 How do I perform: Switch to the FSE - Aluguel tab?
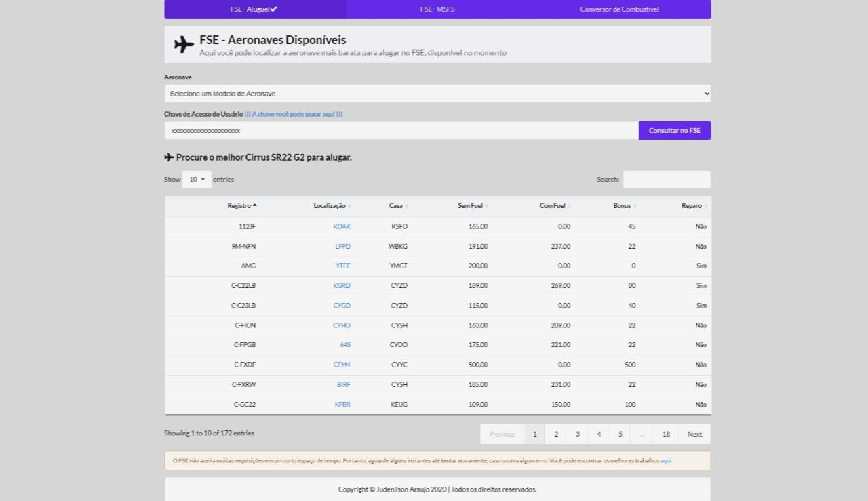(255, 9)
